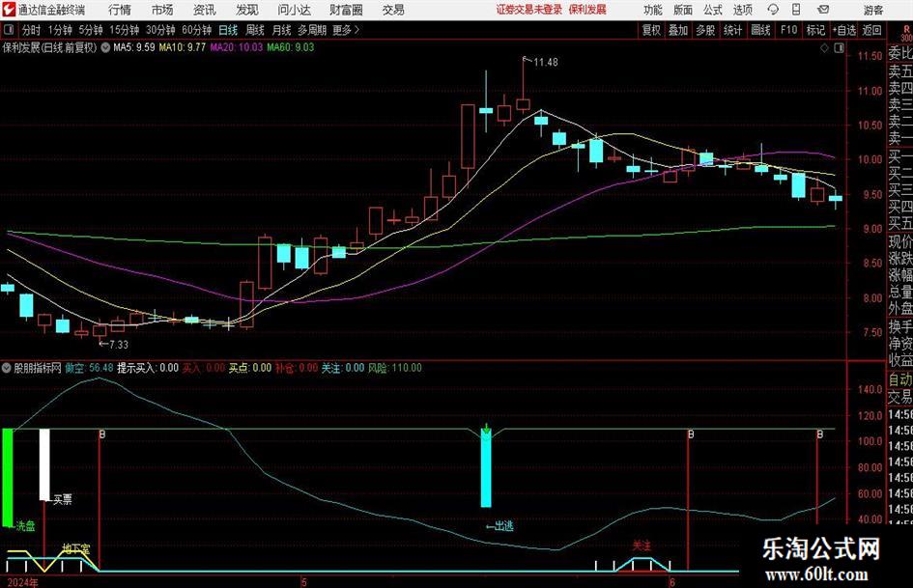Select the 日线 daily tab
Viewport: 913px width, 588px height.
(x=228, y=30)
